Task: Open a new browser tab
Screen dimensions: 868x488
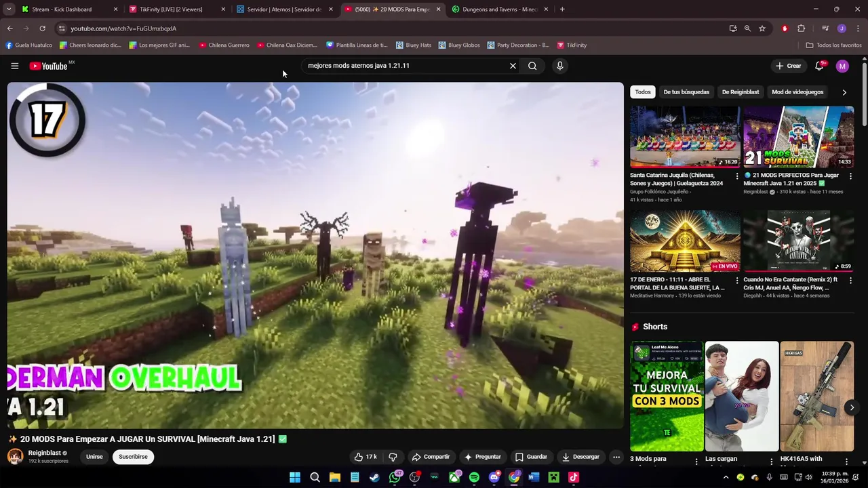Action: 562,9
